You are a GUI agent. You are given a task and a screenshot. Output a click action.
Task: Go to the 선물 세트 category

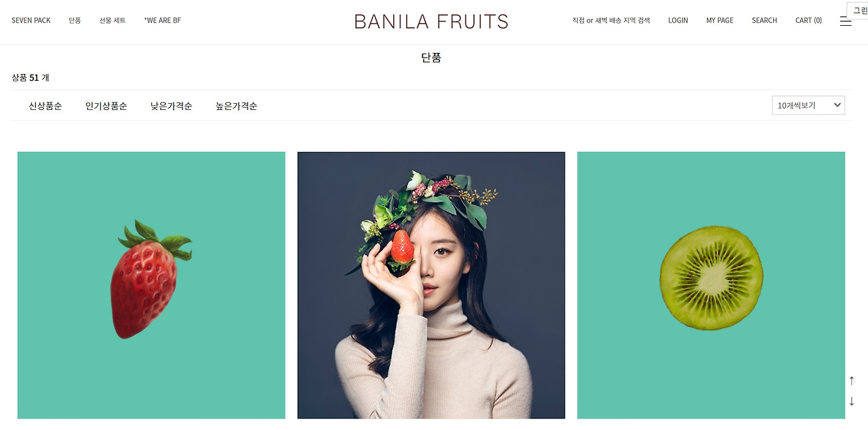[x=113, y=20]
